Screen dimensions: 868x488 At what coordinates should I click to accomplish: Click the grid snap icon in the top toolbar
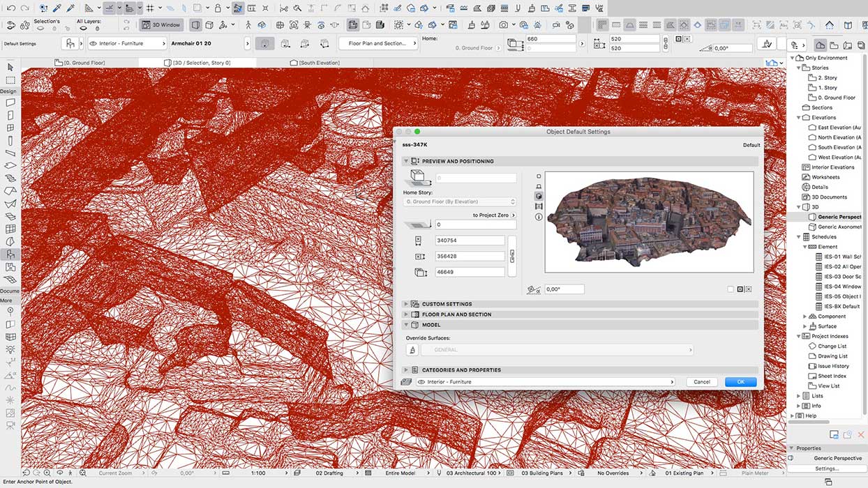(x=149, y=7)
